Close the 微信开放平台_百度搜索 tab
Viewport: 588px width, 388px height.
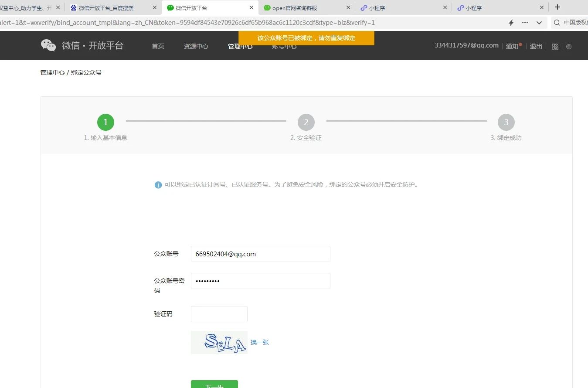(154, 7)
